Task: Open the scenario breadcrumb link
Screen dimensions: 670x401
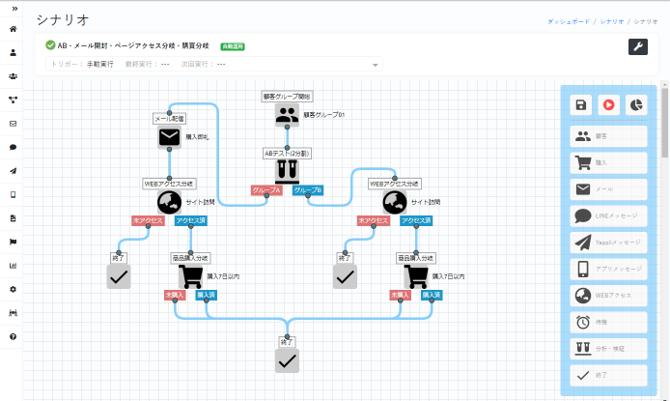Action: [611, 21]
